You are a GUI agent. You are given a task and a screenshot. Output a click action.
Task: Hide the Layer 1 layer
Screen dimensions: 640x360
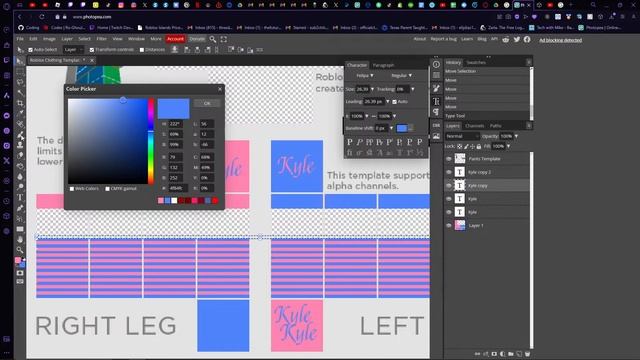coord(449,225)
